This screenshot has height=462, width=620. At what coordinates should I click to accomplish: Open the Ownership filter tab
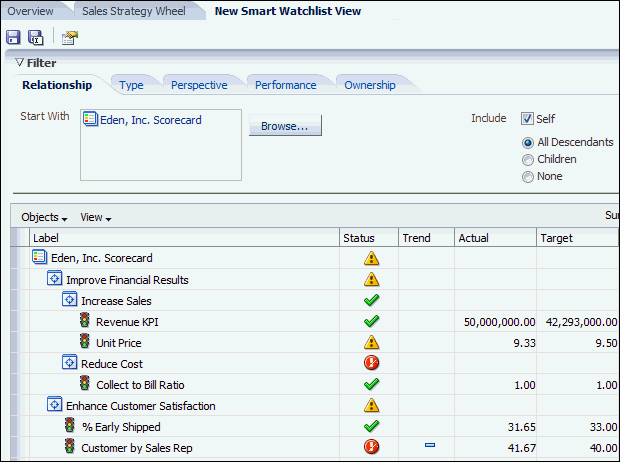pyautogui.click(x=370, y=85)
